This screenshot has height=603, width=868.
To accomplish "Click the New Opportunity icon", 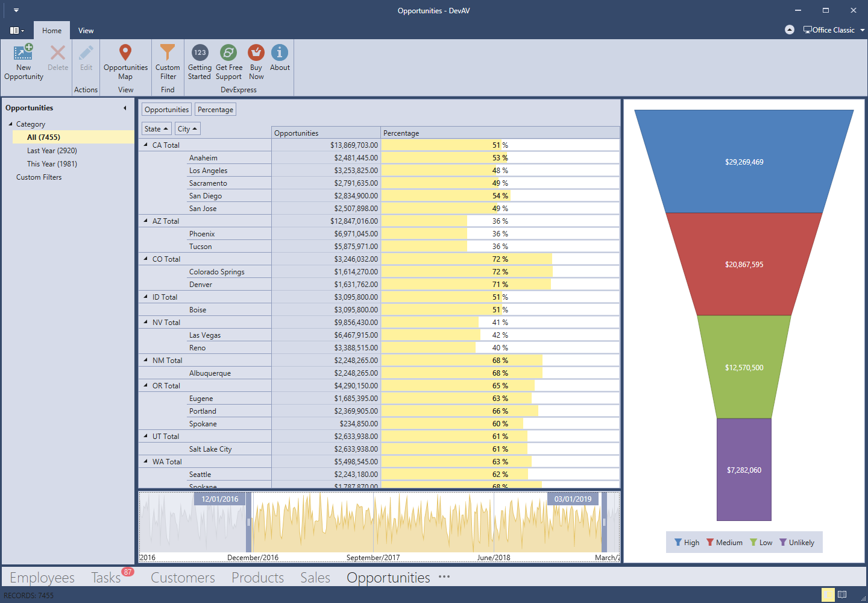I will (x=24, y=53).
